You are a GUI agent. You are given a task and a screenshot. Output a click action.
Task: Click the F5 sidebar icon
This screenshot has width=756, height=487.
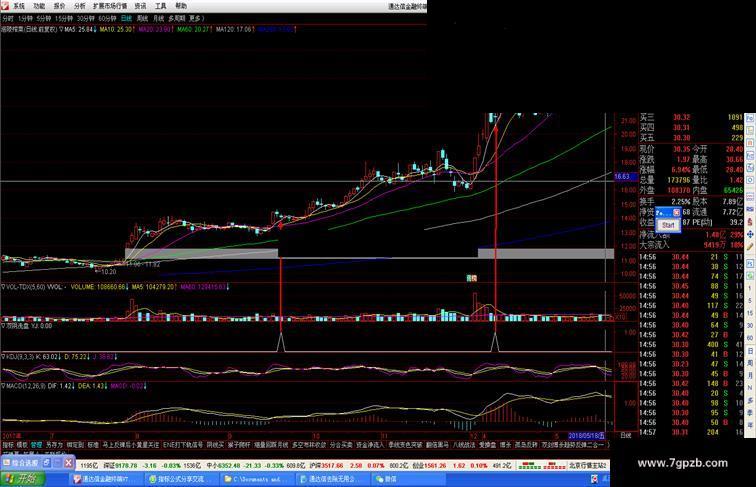pyautogui.click(x=750, y=262)
